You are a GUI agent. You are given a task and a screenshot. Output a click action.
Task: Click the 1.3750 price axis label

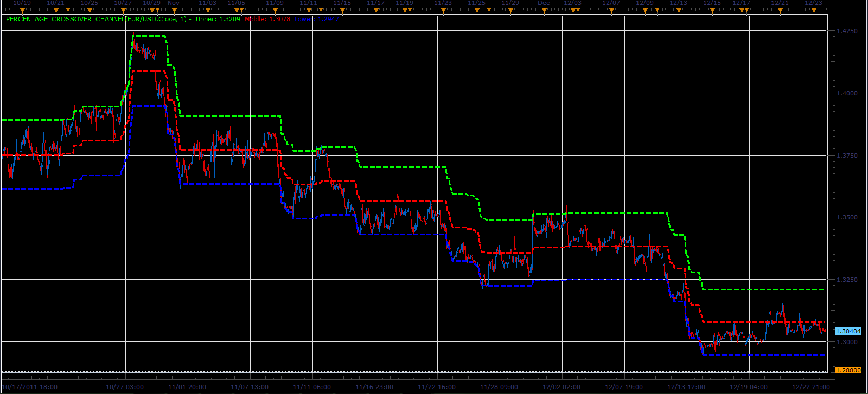pyautogui.click(x=847, y=156)
